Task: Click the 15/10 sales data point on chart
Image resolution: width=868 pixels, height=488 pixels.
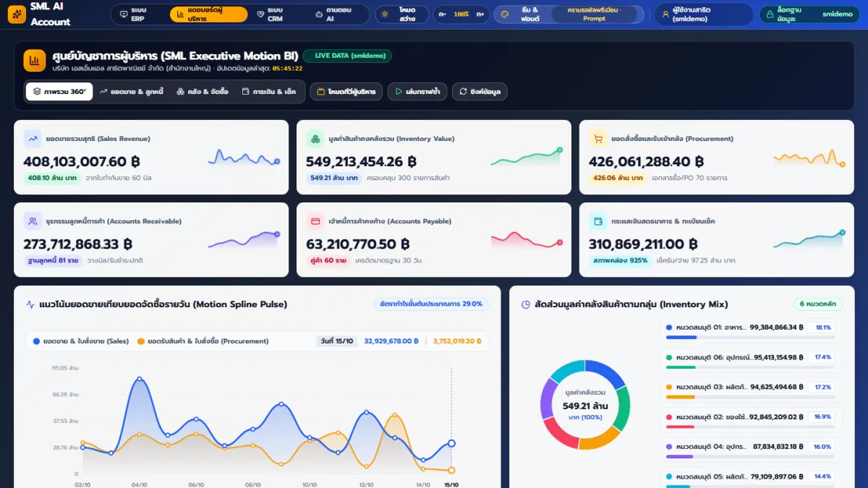Action: (451, 443)
